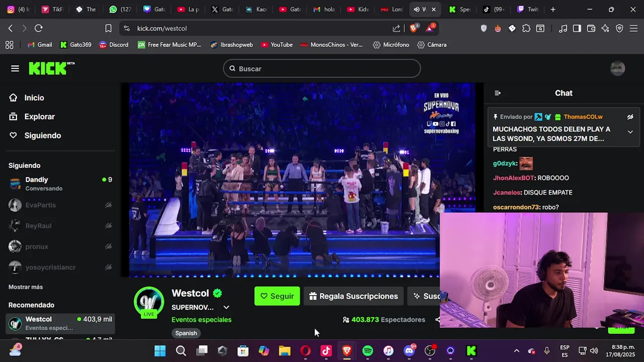Viewport: 644px width, 362px height.
Task: Click the Supernova boxing video player
Action: click(302, 180)
